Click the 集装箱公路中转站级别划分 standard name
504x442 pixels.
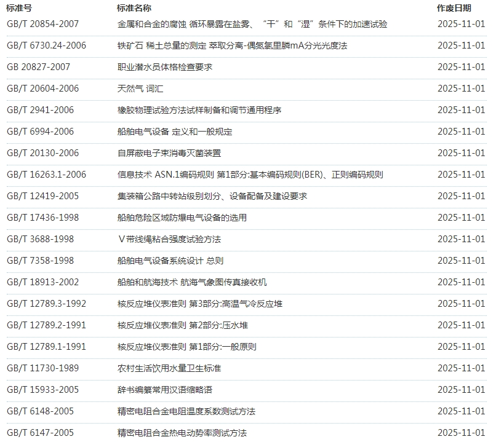[x=212, y=196]
